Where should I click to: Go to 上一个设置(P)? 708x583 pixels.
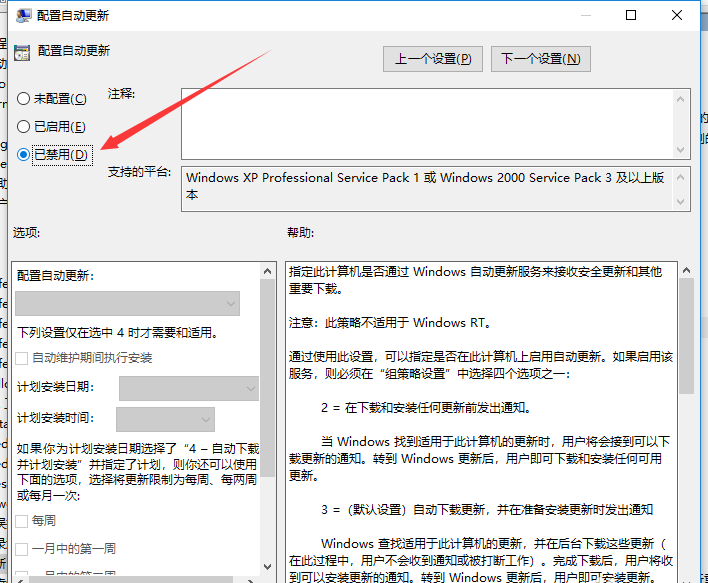[x=433, y=59]
